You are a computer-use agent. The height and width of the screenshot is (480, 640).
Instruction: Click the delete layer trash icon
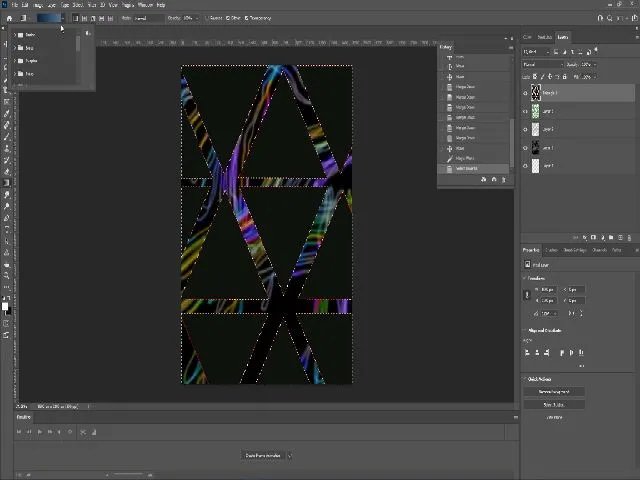[x=629, y=238]
